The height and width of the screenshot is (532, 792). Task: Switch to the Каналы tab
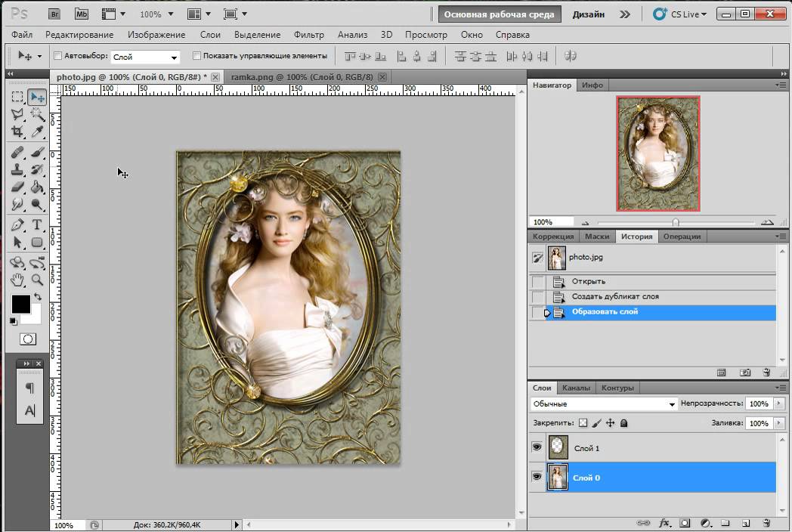(577, 388)
